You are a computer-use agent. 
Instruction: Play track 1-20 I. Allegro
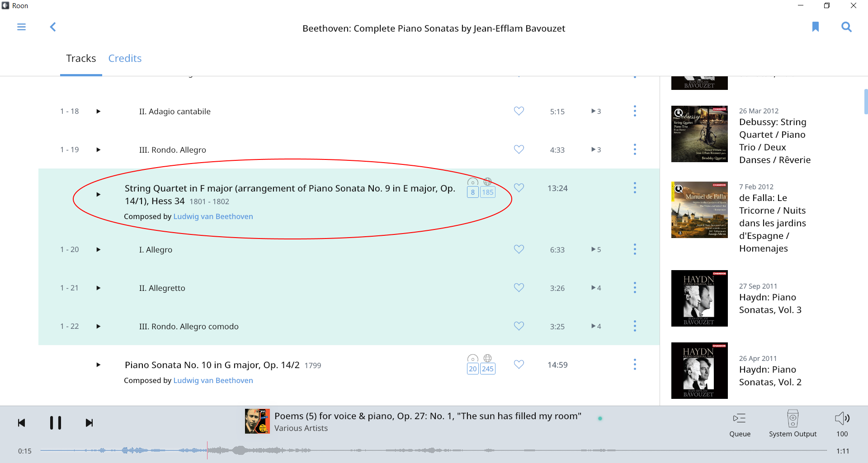(98, 250)
